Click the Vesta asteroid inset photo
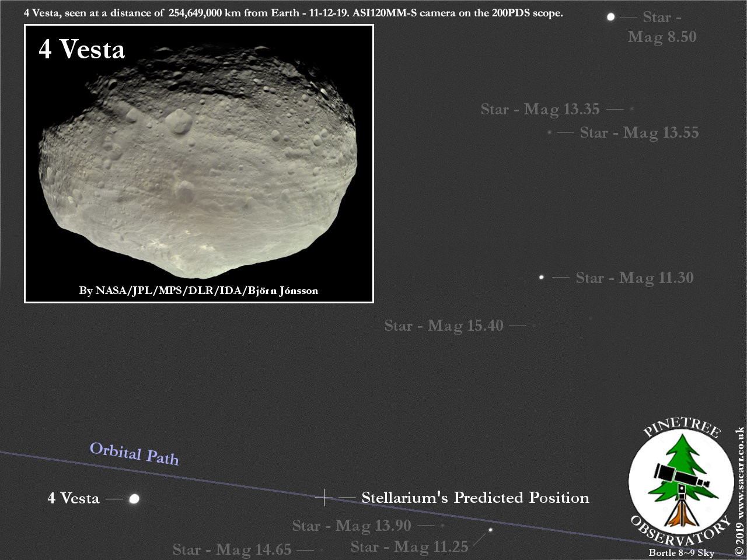The image size is (747, 560). tap(198, 169)
